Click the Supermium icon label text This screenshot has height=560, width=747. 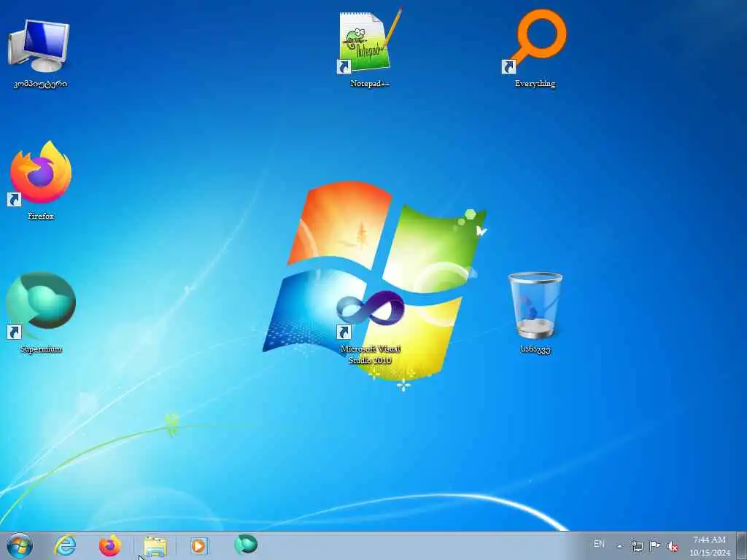[41, 349]
